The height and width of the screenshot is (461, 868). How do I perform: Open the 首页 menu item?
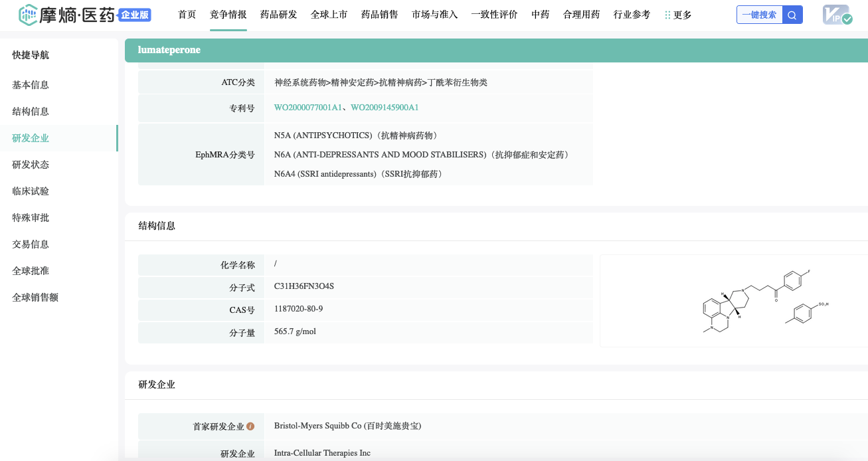point(187,15)
